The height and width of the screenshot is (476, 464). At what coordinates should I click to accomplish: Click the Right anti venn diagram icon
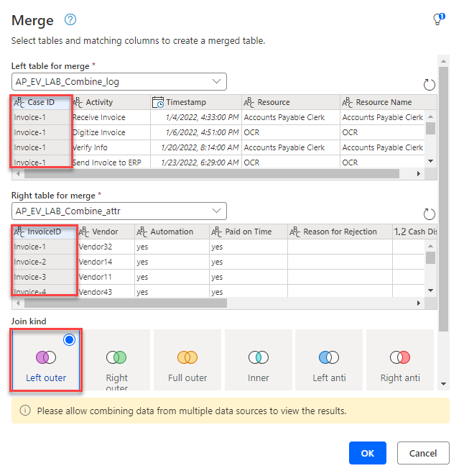tap(400, 357)
